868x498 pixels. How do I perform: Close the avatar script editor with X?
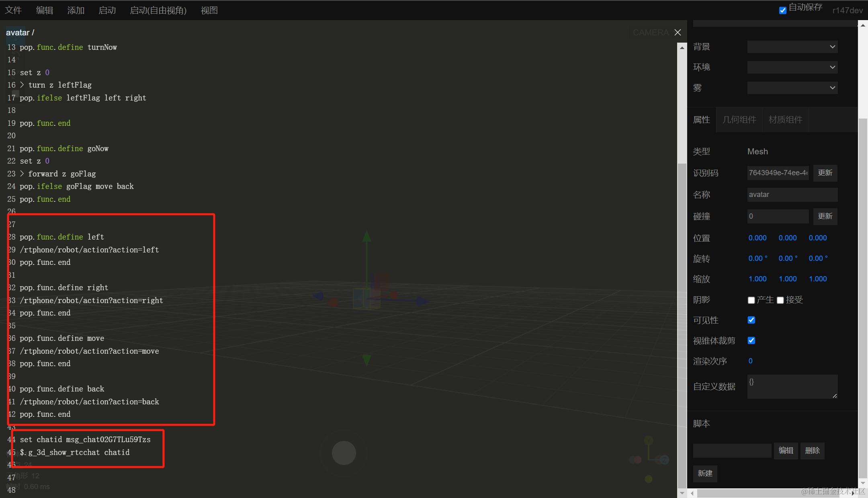(678, 32)
